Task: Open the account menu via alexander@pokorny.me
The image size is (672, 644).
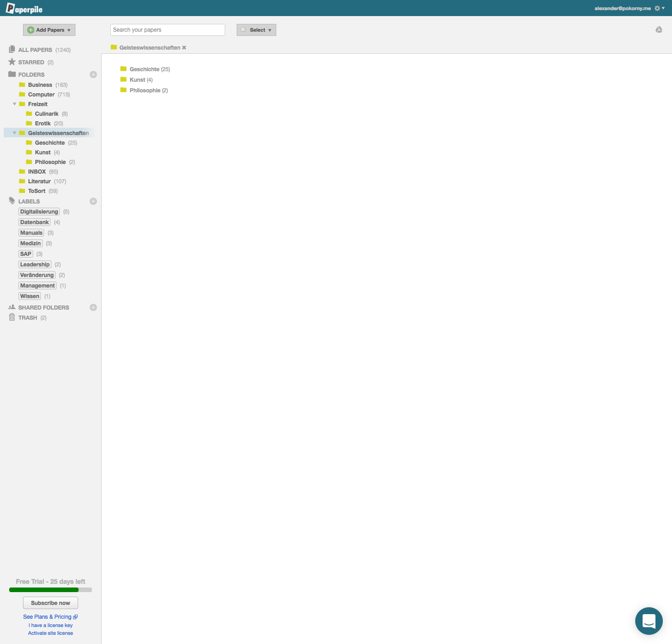Action: [622, 8]
